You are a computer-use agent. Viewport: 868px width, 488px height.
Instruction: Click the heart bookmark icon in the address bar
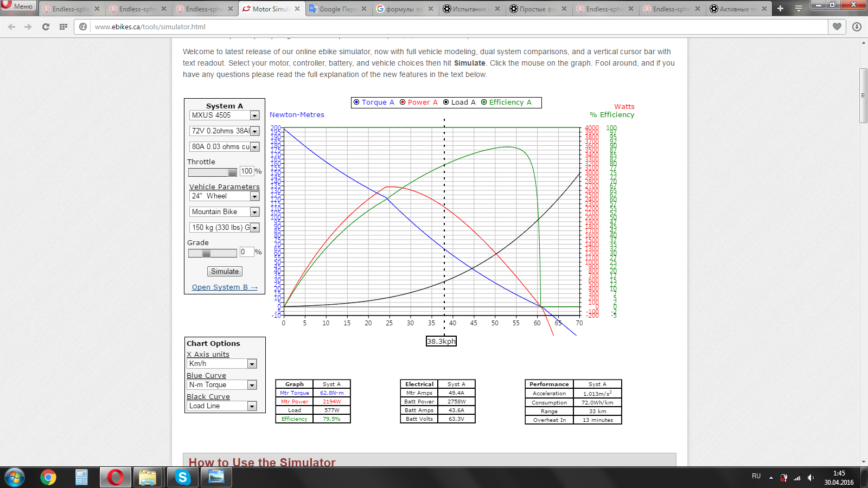837,27
